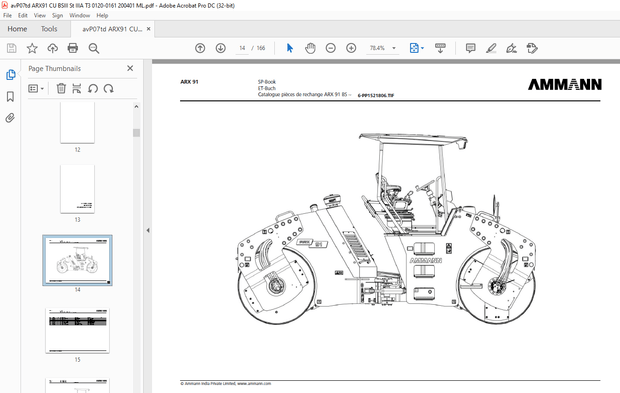620x393 pixels.
Task: Click the scrolling mode keyboard icon
Action: pos(440,48)
